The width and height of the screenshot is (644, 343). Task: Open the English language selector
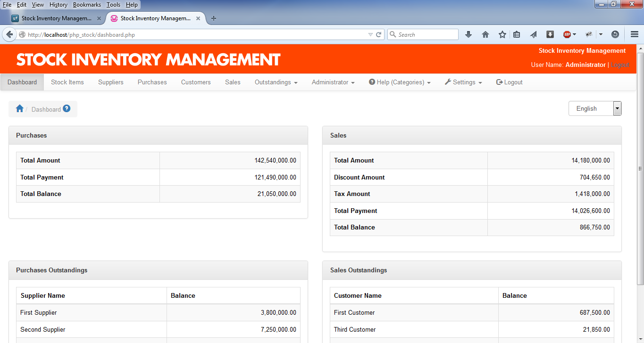click(x=594, y=108)
